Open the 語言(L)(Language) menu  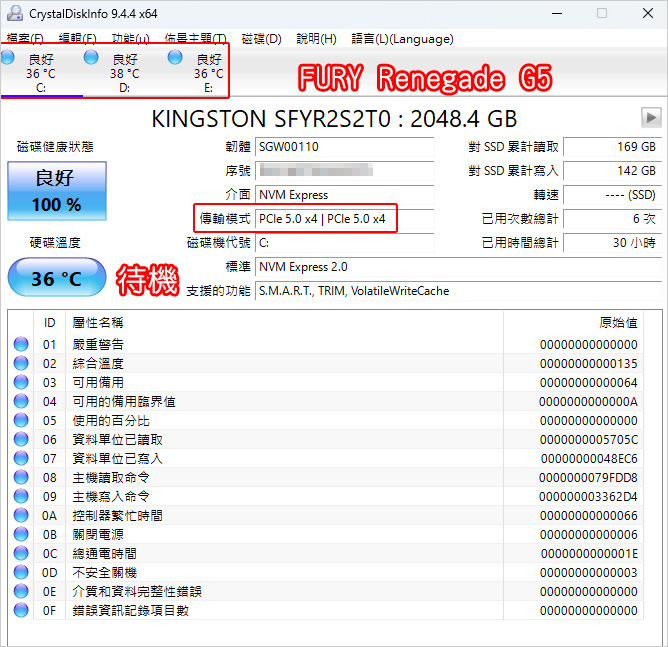click(x=402, y=39)
